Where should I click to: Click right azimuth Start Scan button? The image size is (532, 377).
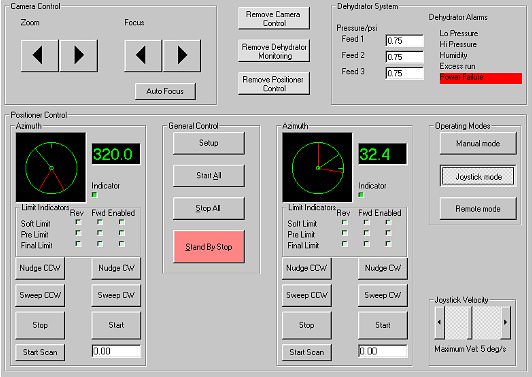pyautogui.click(x=307, y=352)
